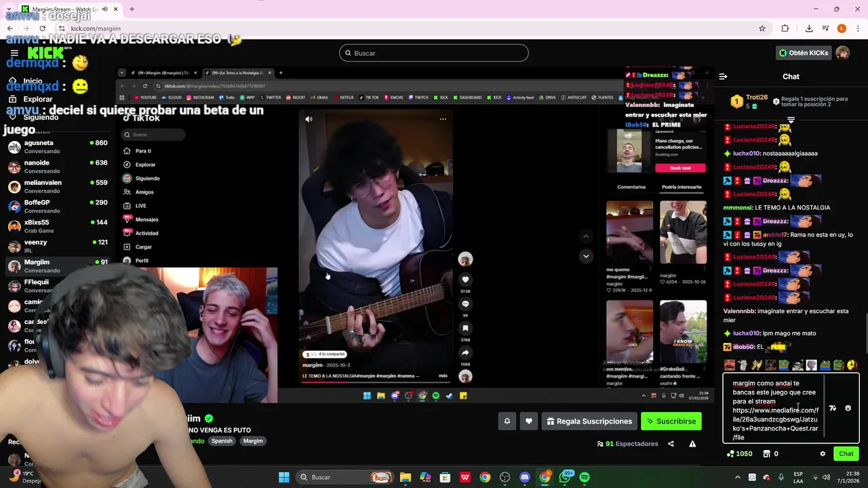
Task: Click the Kick search field Buscar
Action: (x=434, y=53)
